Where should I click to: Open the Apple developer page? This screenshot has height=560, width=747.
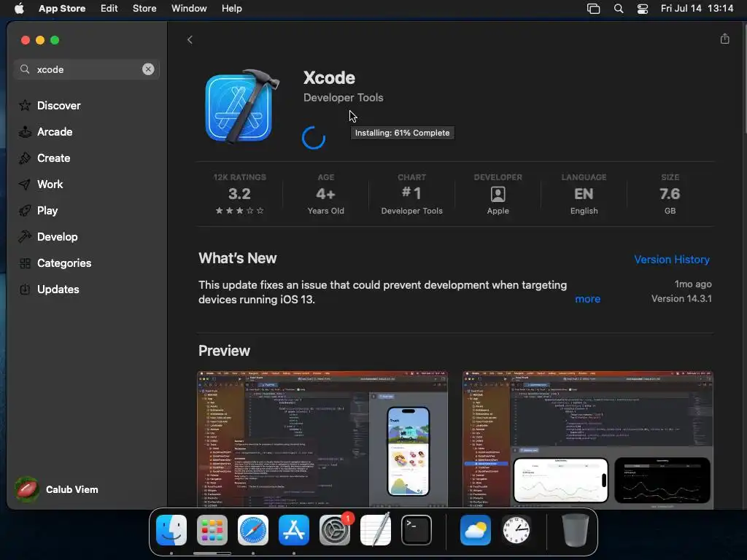[498, 194]
